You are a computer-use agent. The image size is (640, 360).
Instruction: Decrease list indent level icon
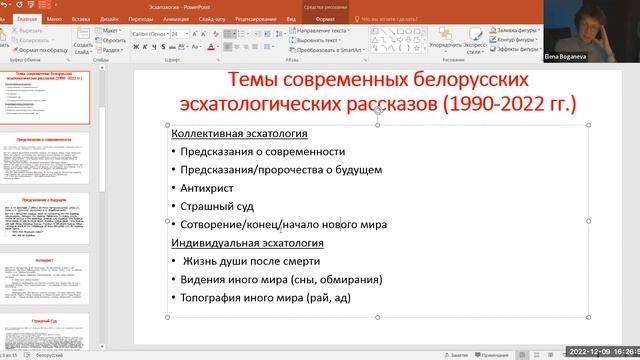click(258, 33)
